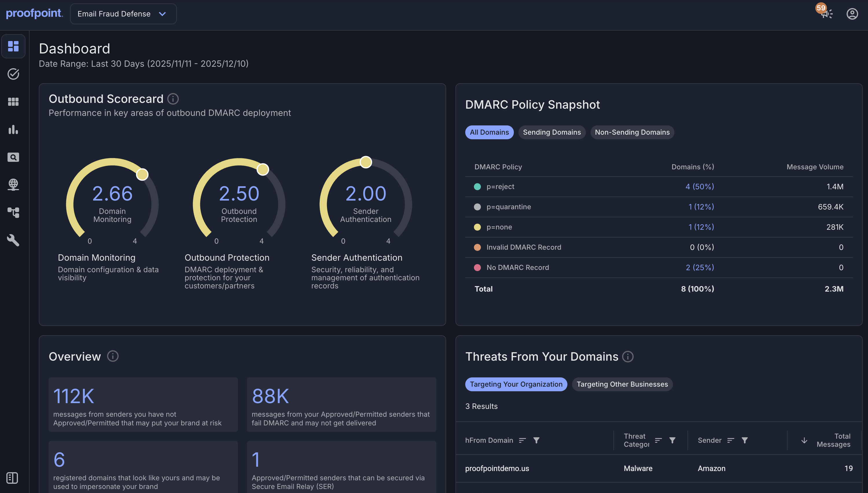This screenshot has width=868, height=493.
Task: Open the Sender column filter funnel
Action: [744, 440]
